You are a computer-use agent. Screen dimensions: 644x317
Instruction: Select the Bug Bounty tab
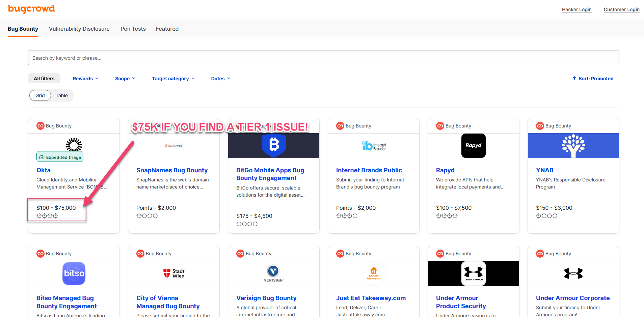23,29
